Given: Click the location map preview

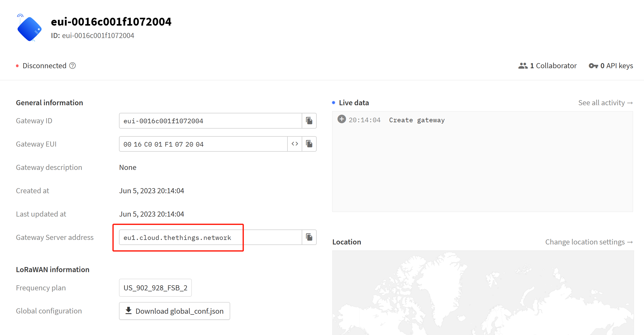Looking at the screenshot, I should [x=483, y=293].
